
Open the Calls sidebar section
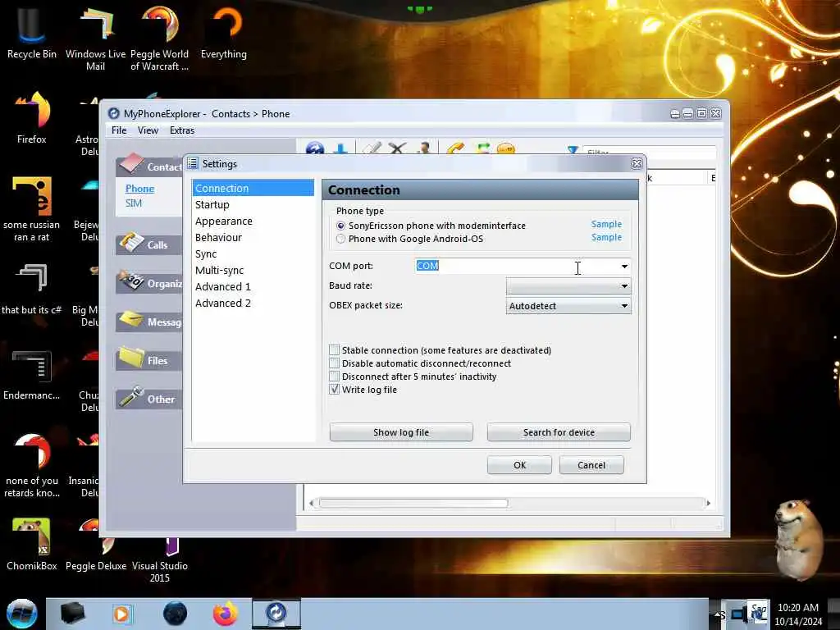(149, 244)
